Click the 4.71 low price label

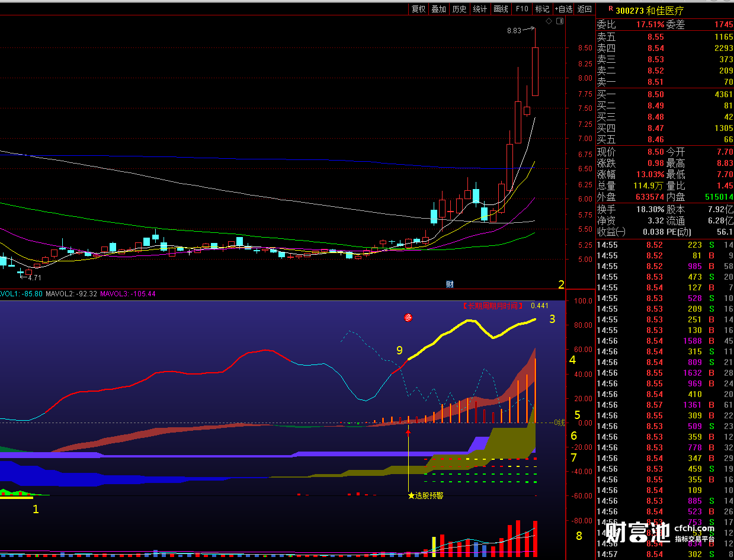(x=34, y=277)
